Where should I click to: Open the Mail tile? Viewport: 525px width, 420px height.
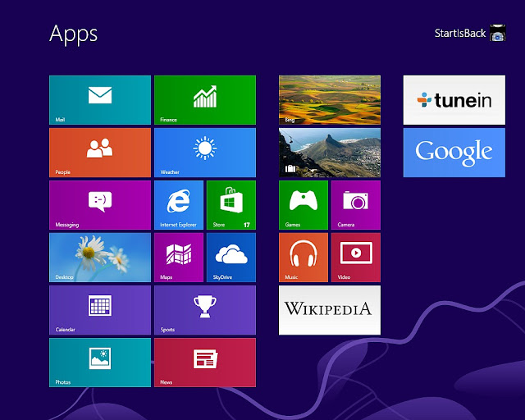point(100,100)
